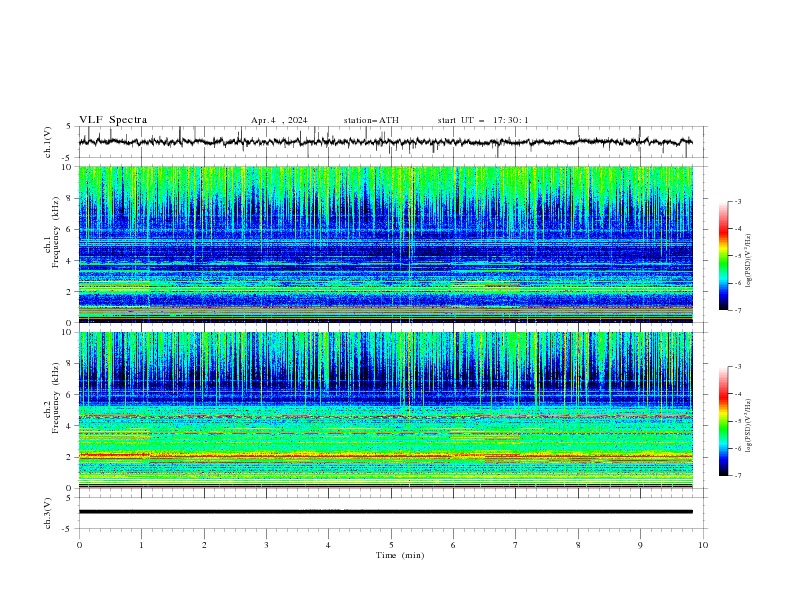Image resolution: width=792 pixels, height=612 pixels.
Task: Click the "ch.1(V)" waveform axis label
Action: click(48, 142)
